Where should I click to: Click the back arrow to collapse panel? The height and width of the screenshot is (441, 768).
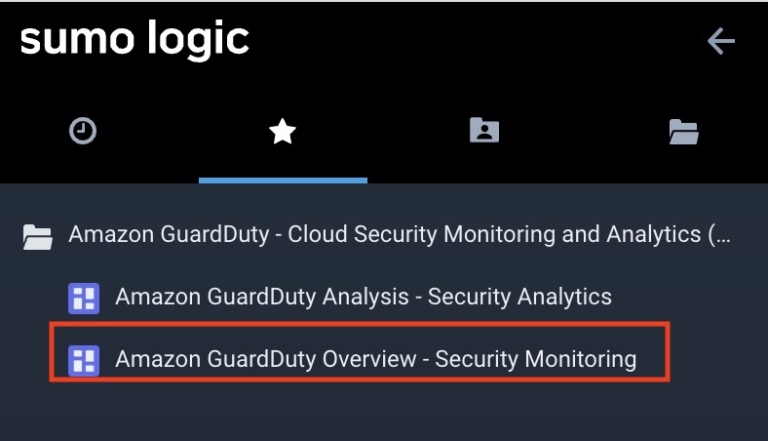point(721,41)
